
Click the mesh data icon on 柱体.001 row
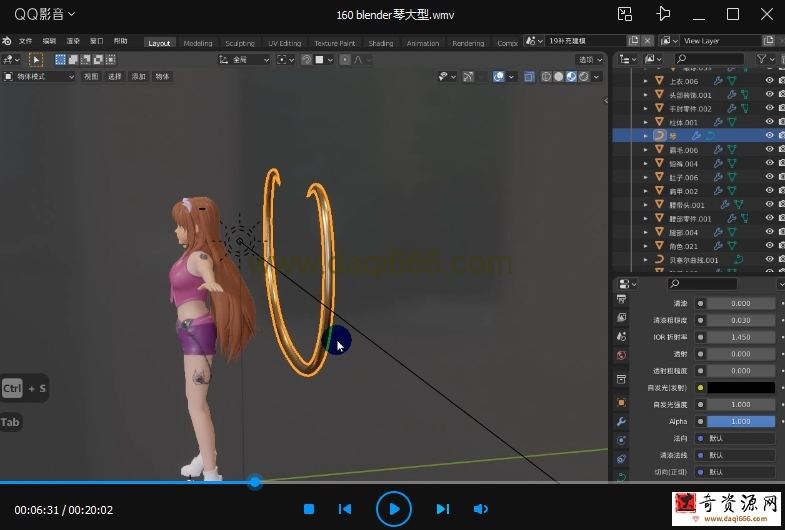[x=732, y=122]
